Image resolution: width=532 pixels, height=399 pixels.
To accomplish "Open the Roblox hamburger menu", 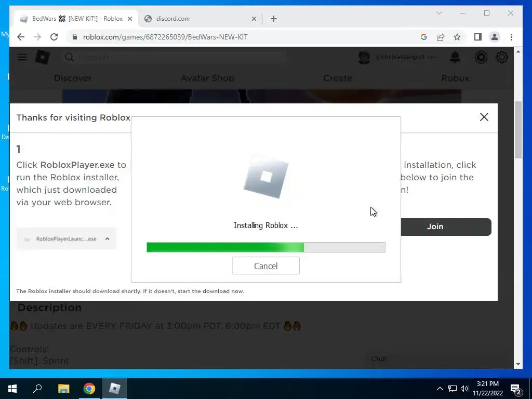I will [x=22, y=57].
